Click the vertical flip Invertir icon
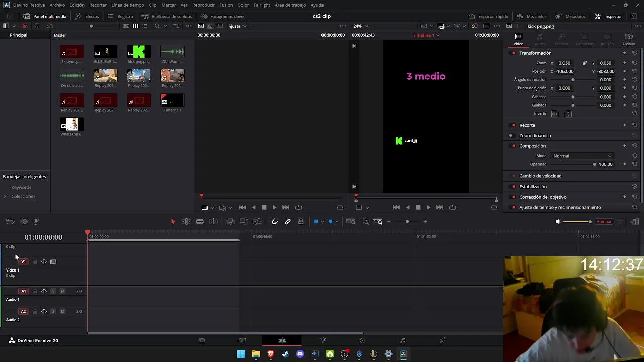Image resolution: width=644 pixels, height=362 pixels. (568, 114)
